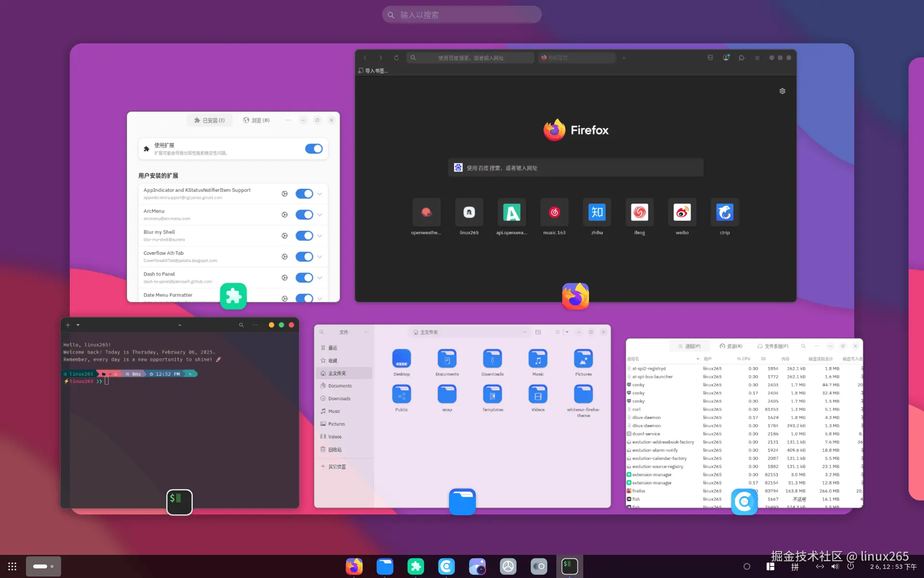Expand the Coverflow Alt-Tab extension details

pos(320,256)
